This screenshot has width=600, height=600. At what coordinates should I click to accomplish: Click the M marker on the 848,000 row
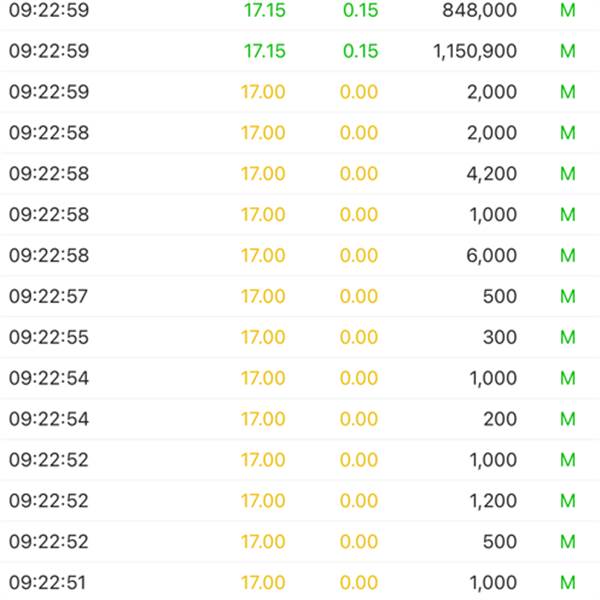click(568, 10)
